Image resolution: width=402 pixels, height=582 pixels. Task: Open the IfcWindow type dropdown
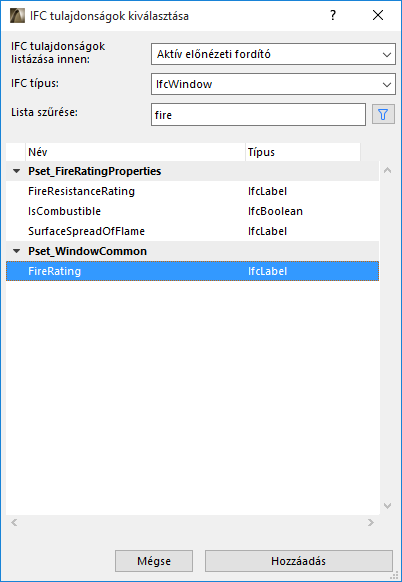tap(273, 84)
